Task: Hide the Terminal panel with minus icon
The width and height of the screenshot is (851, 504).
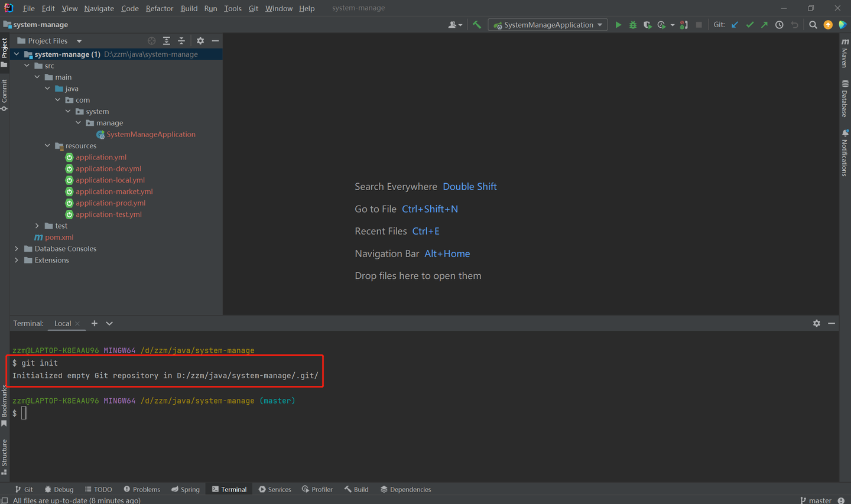Action: (831, 323)
